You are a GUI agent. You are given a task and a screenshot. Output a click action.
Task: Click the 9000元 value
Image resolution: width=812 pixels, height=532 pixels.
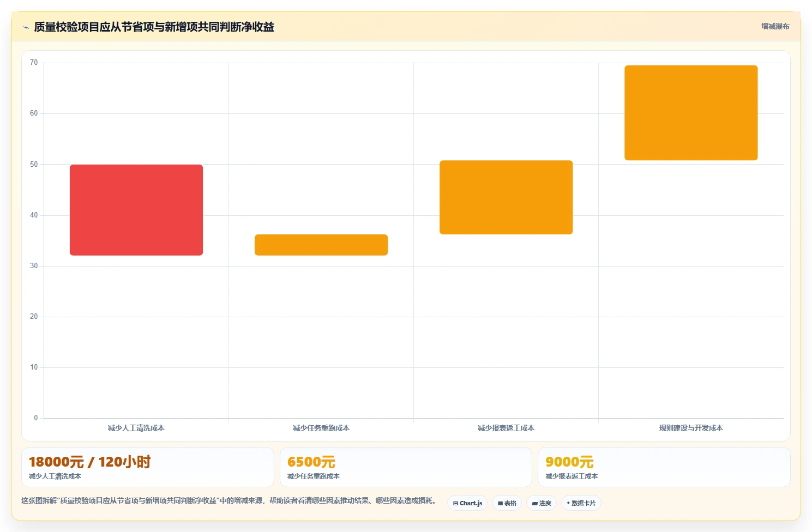click(x=569, y=462)
